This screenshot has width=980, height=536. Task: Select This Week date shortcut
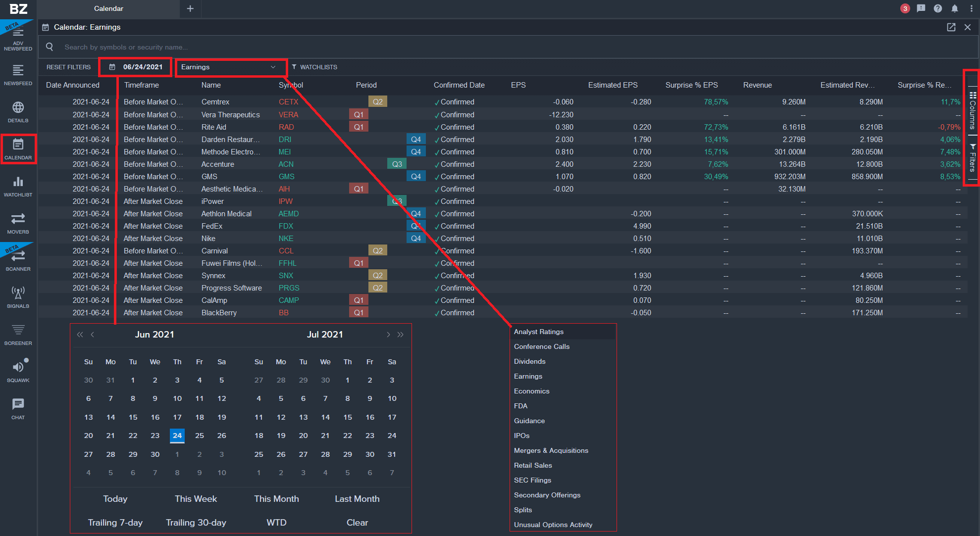point(196,499)
